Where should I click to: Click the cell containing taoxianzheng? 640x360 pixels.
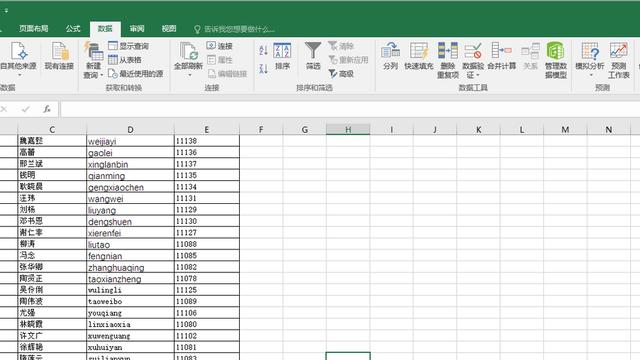click(x=130, y=278)
